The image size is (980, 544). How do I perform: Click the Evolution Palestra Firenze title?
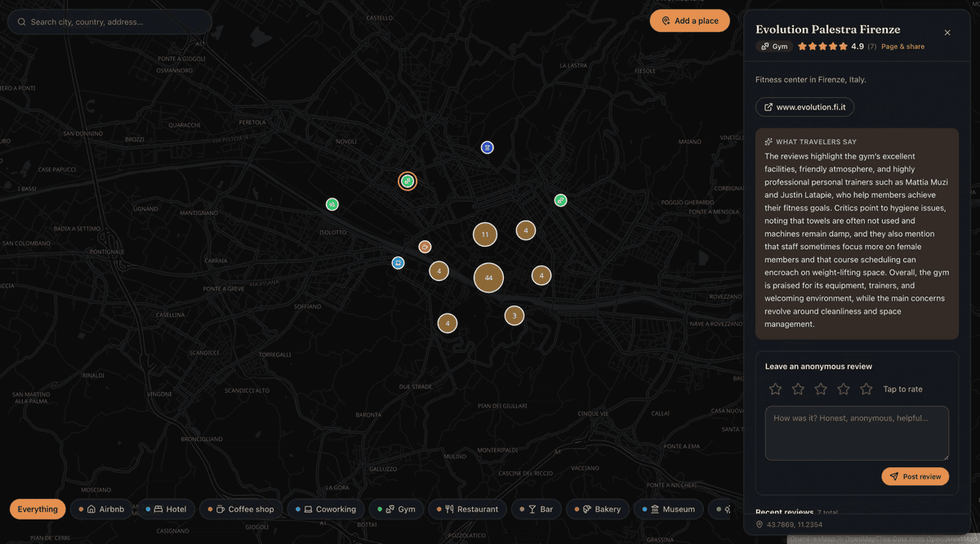tap(828, 29)
